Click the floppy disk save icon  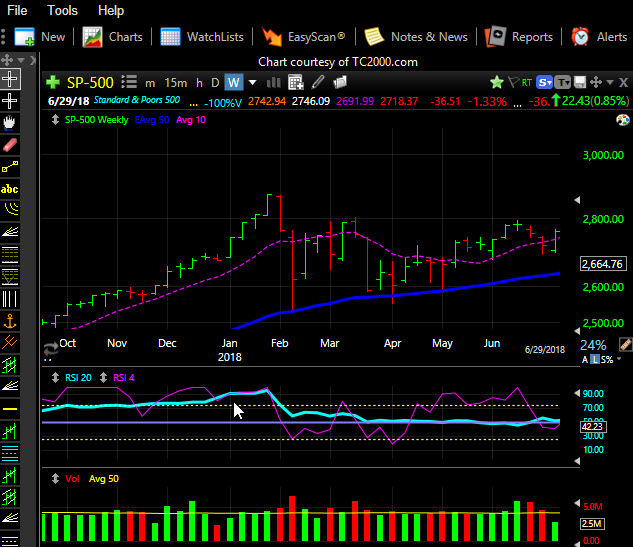pos(580,82)
